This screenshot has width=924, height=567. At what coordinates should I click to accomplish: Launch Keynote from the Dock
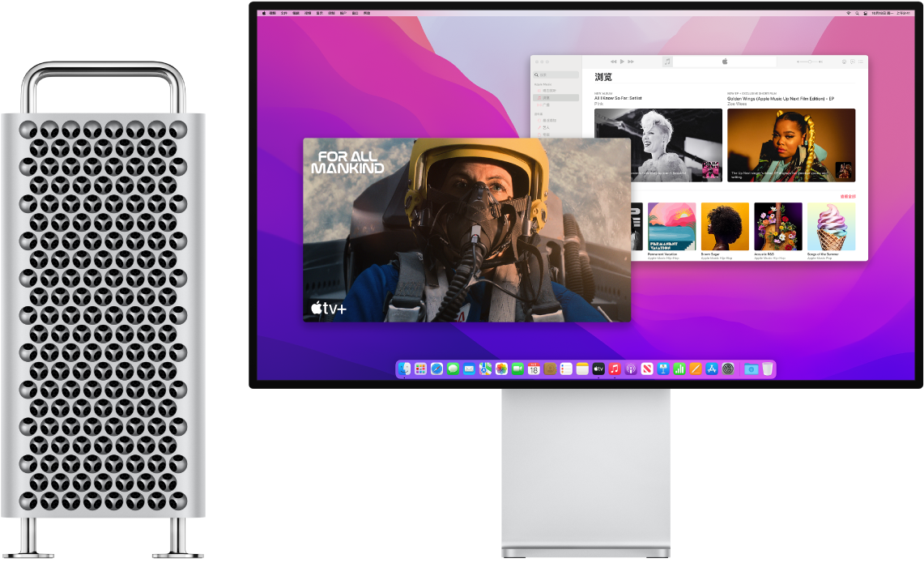663,369
